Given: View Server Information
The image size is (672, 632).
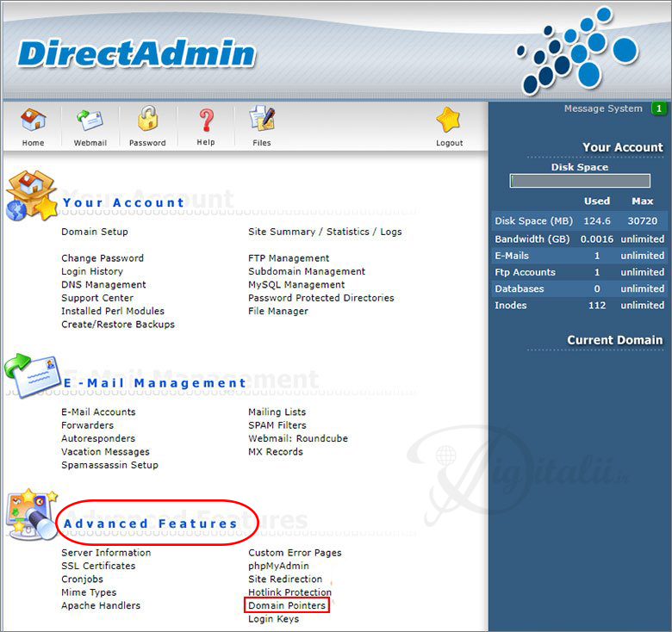Looking at the screenshot, I should coord(106,553).
